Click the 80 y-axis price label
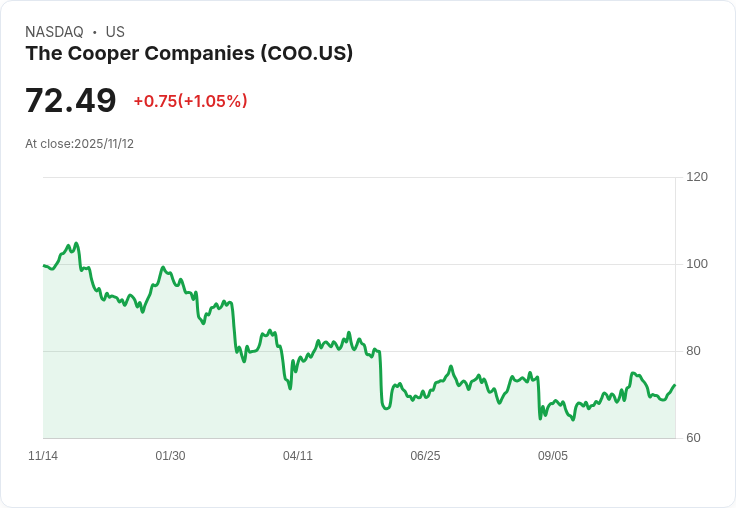Image resolution: width=736 pixels, height=508 pixels. 693,351
